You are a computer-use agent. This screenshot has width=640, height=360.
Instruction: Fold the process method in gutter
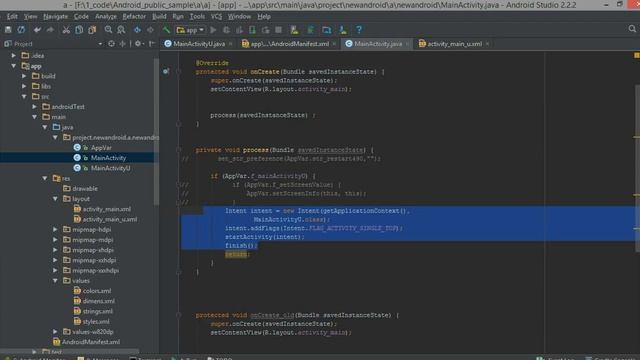coord(178,150)
